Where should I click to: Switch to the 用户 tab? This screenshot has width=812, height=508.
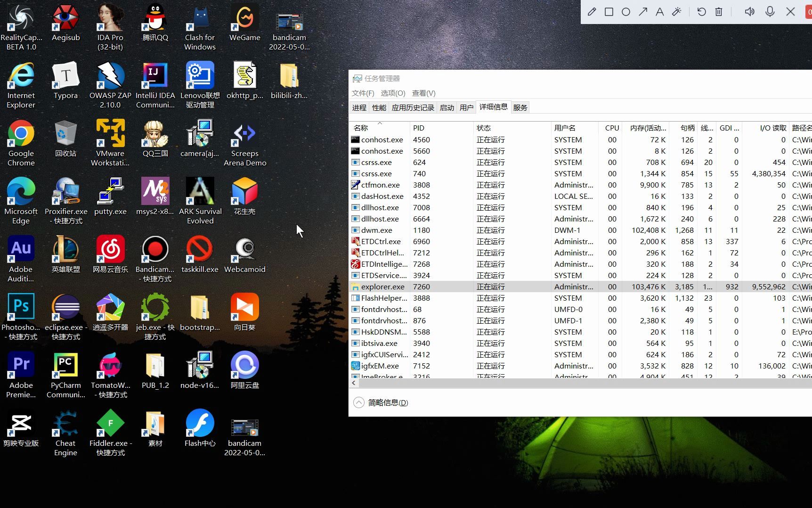(x=466, y=108)
